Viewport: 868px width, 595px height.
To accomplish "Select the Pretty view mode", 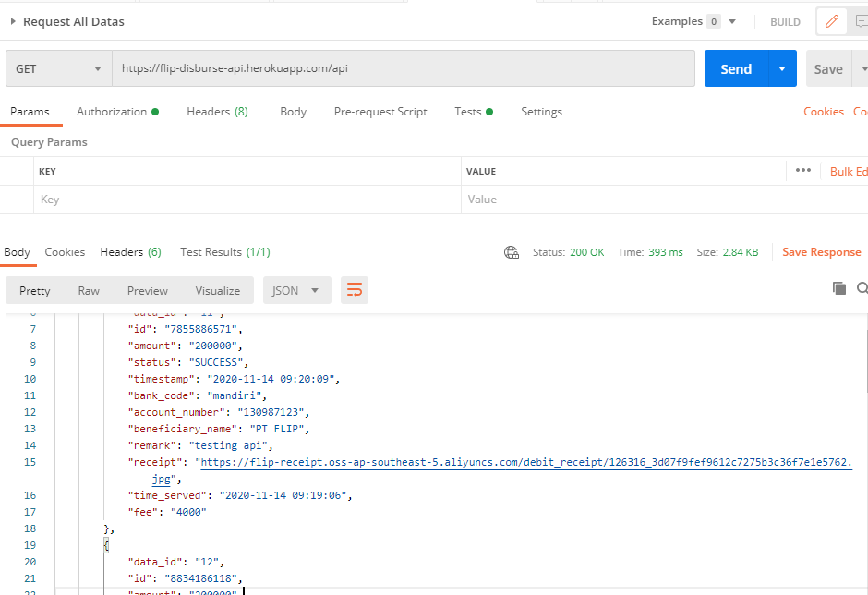I will (x=34, y=291).
